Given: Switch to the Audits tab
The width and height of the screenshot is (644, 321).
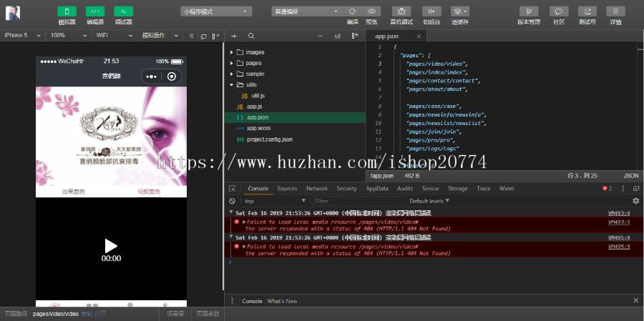Looking at the screenshot, I should tap(405, 189).
